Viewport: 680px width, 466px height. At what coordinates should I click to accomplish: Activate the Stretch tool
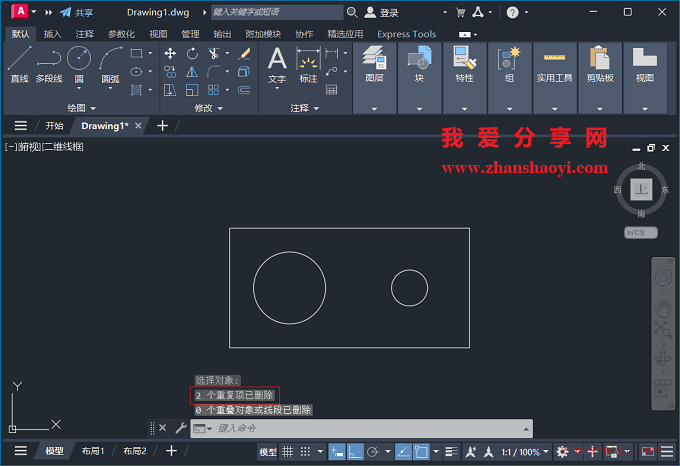click(x=170, y=90)
